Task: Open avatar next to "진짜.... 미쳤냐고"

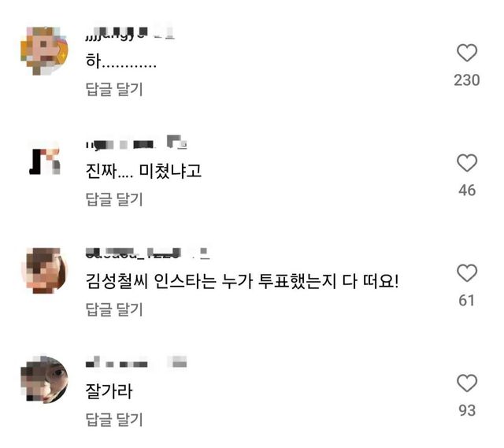Action: click(43, 161)
